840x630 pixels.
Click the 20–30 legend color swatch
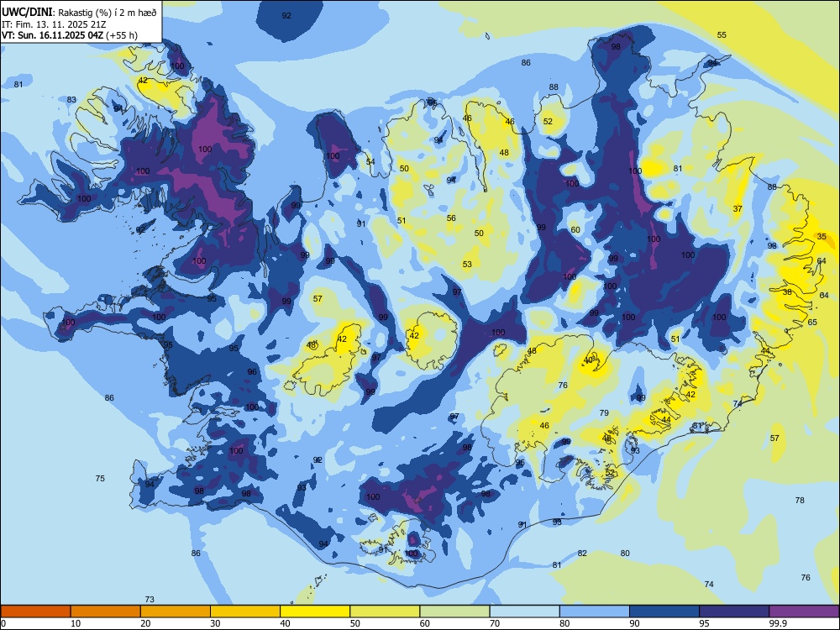pos(176,612)
